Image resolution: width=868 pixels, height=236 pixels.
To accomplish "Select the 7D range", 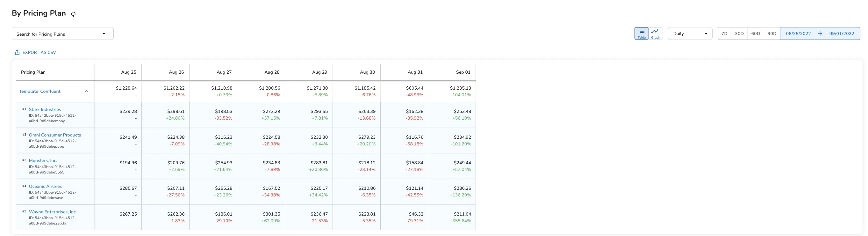I will (724, 33).
